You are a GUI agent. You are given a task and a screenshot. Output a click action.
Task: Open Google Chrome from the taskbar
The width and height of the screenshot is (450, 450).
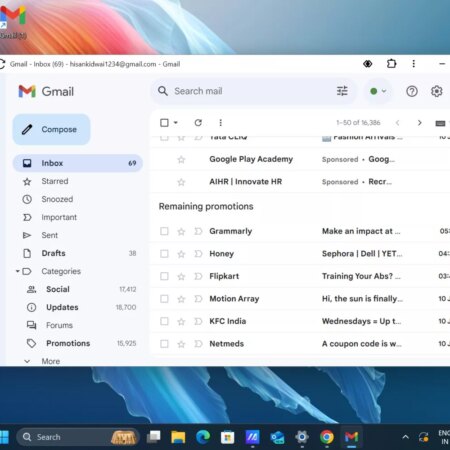[x=327, y=437]
